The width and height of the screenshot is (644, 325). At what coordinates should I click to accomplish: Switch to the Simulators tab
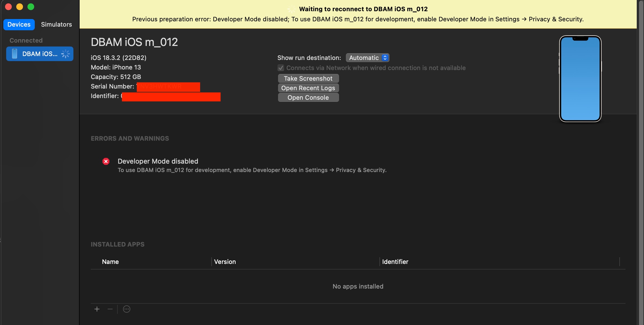tap(56, 24)
